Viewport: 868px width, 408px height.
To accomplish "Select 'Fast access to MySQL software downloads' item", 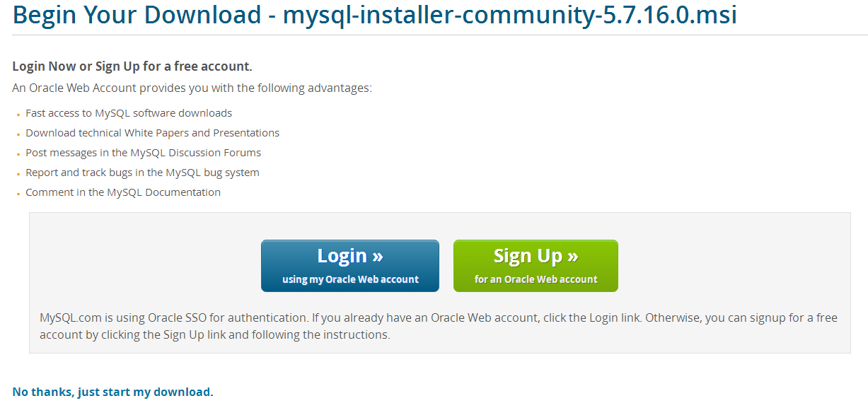I will coord(128,112).
